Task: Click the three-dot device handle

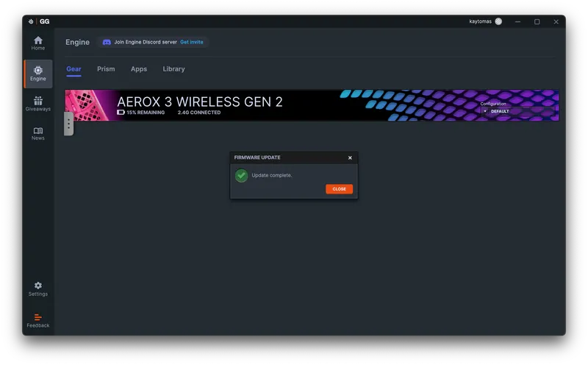Action: coord(68,124)
